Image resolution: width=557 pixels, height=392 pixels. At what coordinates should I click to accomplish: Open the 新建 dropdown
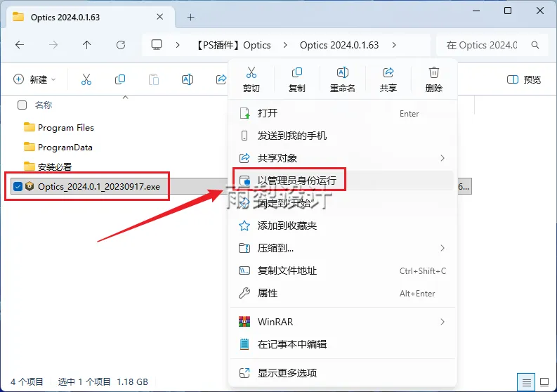coord(34,79)
